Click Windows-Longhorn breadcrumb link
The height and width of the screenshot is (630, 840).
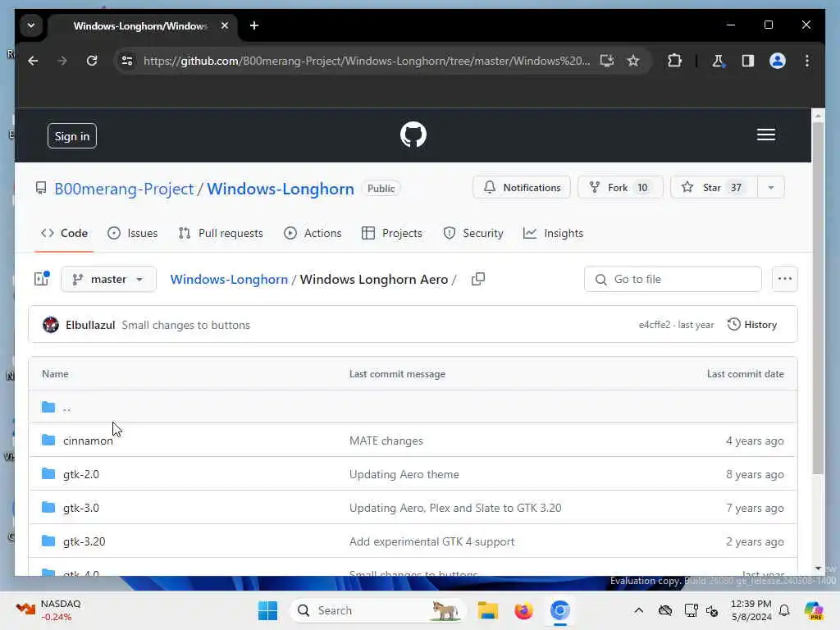click(x=229, y=279)
